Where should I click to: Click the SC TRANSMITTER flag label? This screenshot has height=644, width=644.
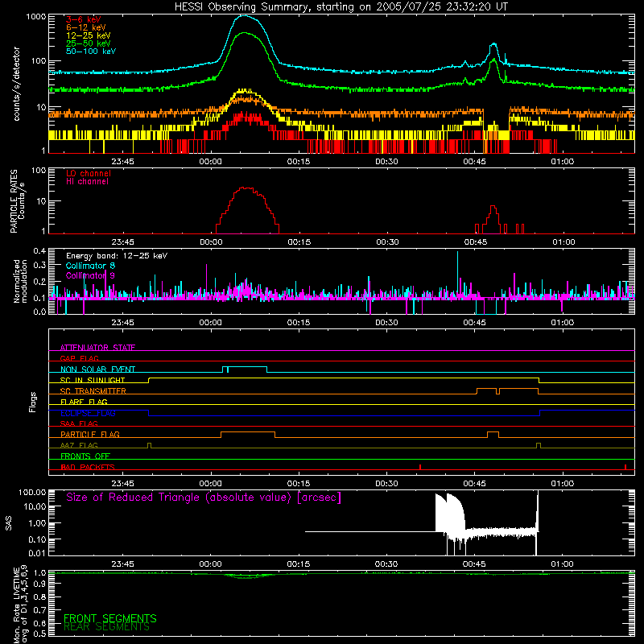(93, 391)
